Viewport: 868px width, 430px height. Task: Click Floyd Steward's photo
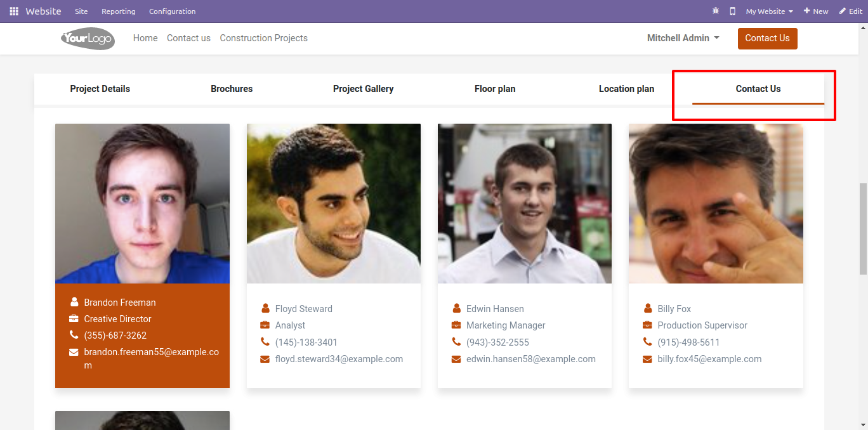(x=334, y=204)
